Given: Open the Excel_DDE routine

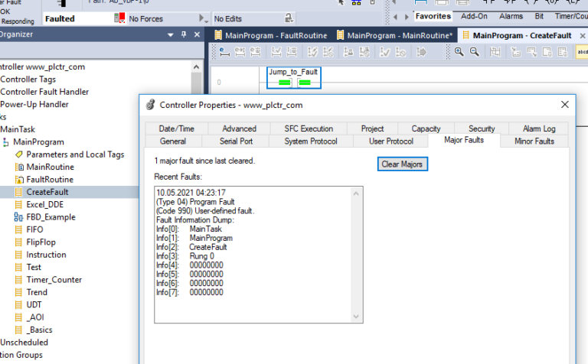Looking at the screenshot, I should (45, 204).
